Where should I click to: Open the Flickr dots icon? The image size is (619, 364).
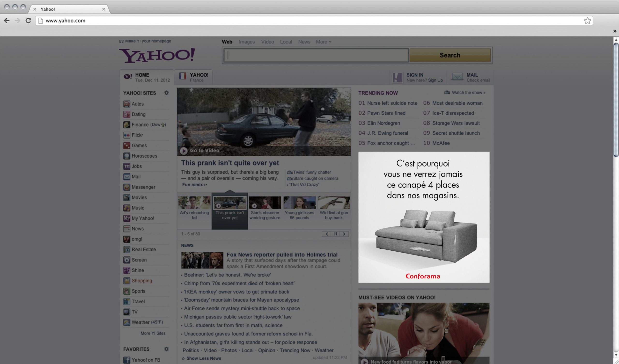126,135
